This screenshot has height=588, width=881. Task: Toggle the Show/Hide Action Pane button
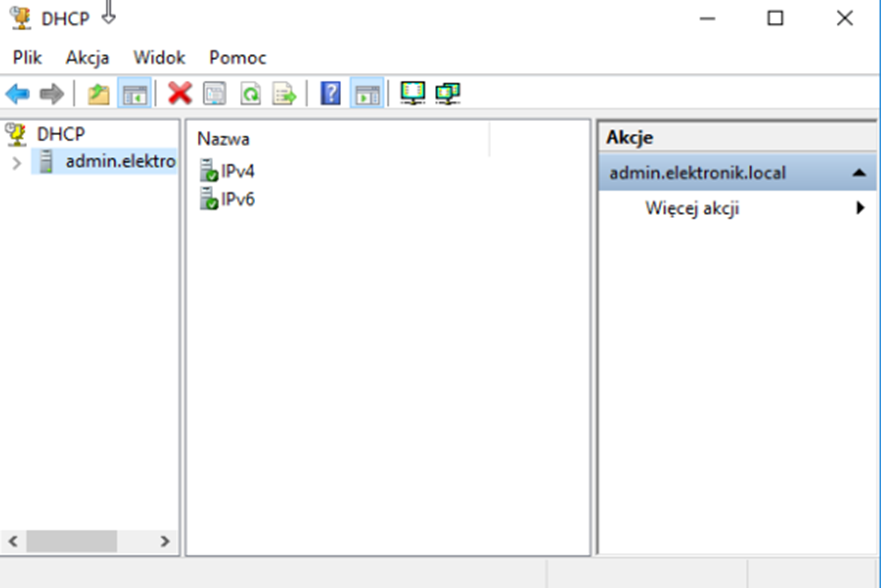(366, 94)
